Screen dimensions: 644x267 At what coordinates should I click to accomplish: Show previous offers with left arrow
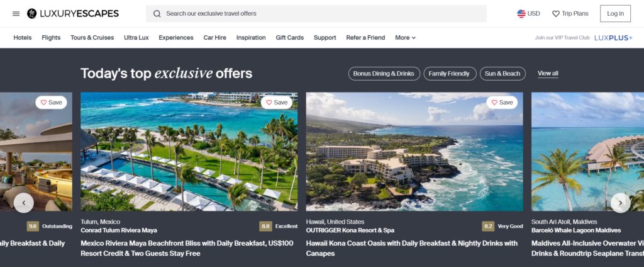point(24,203)
